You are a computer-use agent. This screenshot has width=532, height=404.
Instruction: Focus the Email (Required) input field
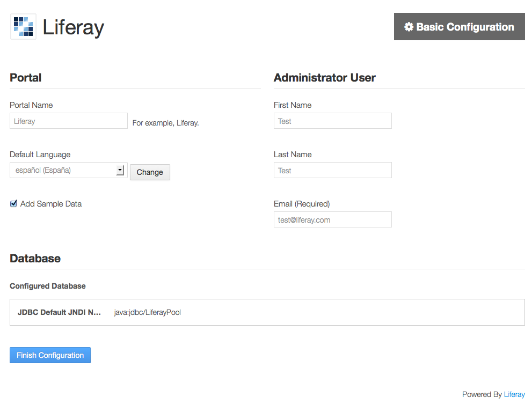pos(332,219)
